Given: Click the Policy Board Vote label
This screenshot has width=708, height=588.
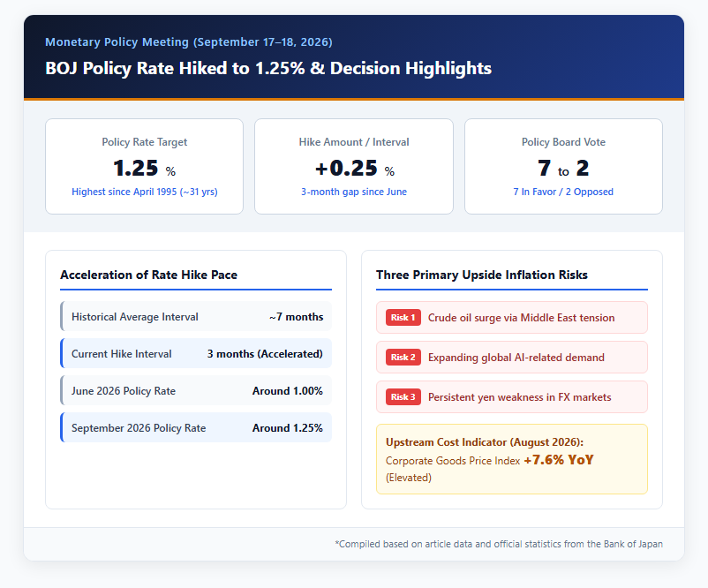Looking at the screenshot, I should 563,142.
